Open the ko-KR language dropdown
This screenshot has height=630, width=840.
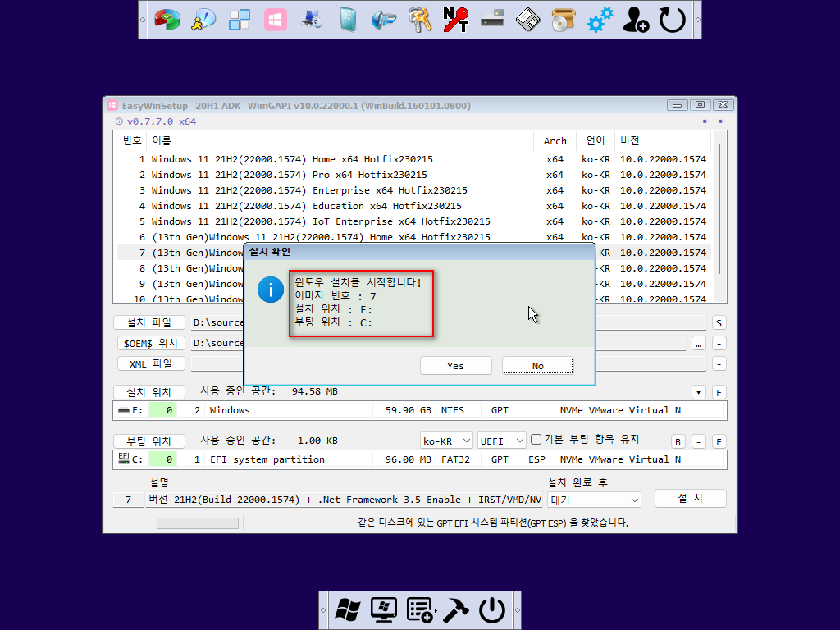tap(446, 441)
